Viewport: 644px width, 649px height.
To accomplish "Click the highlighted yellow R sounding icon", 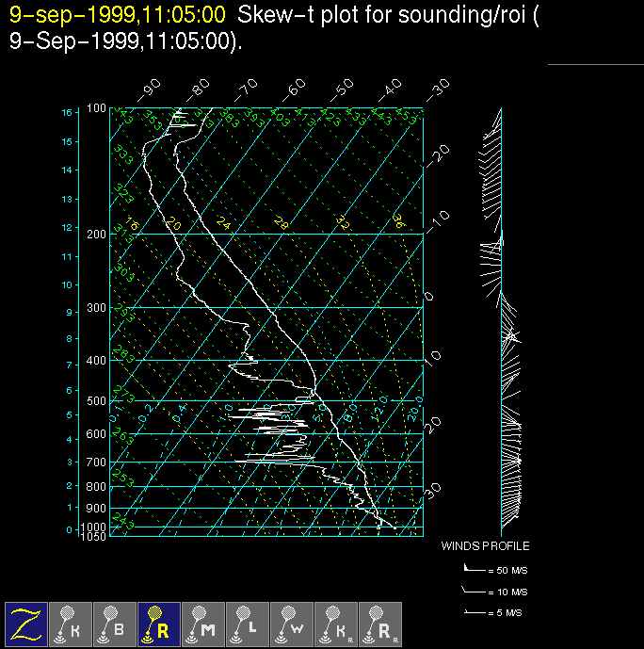I will click(x=159, y=624).
